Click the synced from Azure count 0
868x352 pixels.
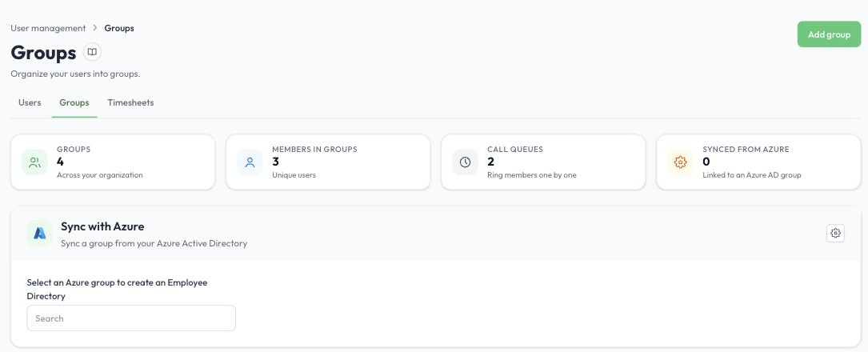click(x=706, y=162)
